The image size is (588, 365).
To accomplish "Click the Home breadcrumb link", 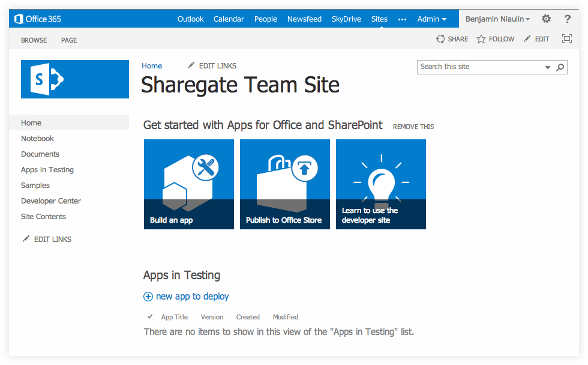I will click(x=152, y=65).
